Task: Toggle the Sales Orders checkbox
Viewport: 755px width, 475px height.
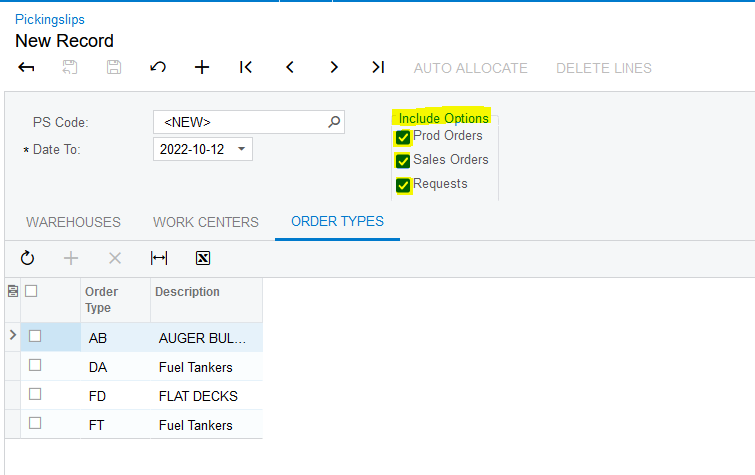Action: click(x=403, y=161)
